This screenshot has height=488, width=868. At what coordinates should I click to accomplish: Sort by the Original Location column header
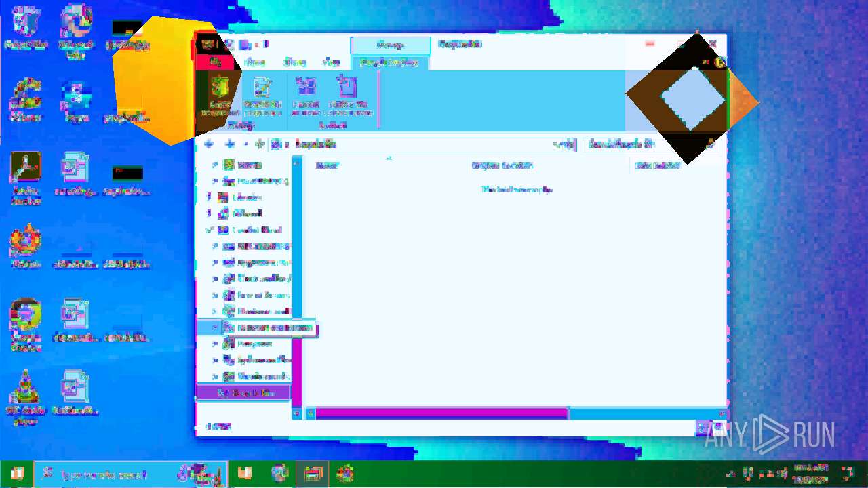point(502,165)
